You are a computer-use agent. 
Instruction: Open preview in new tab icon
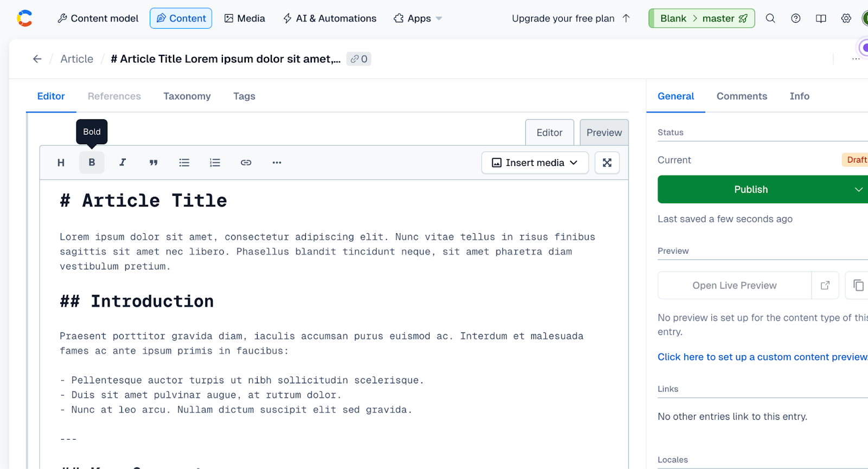(825, 286)
